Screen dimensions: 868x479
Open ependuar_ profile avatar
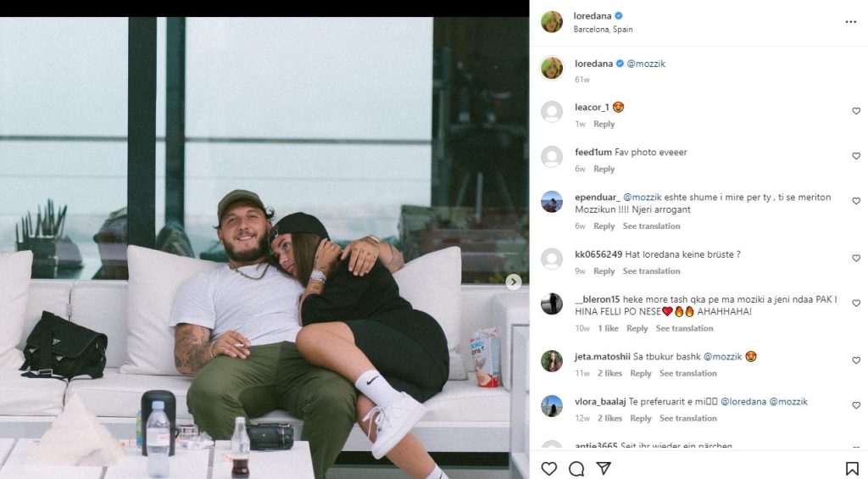pos(552,202)
